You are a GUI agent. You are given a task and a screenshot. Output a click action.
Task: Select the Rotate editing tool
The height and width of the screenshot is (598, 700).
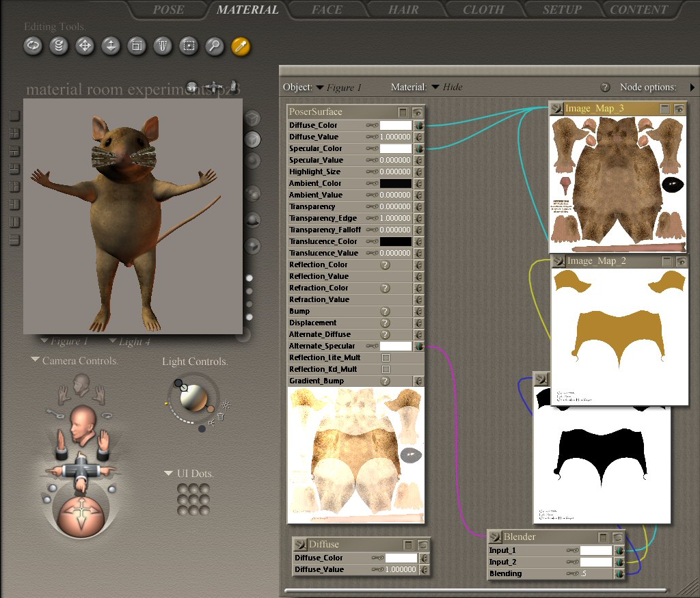tap(33, 46)
